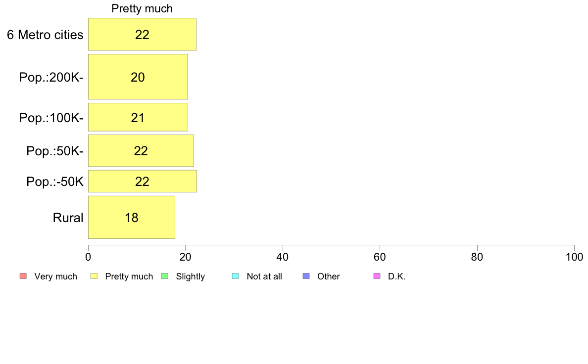
Task: Click the 40 tick label on axis
Action: (283, 257)
